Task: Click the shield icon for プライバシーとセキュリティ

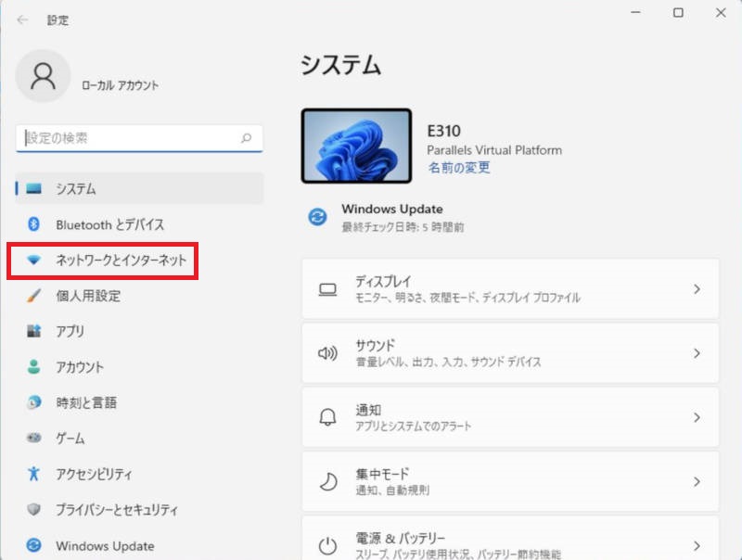Action: (33, 509)
